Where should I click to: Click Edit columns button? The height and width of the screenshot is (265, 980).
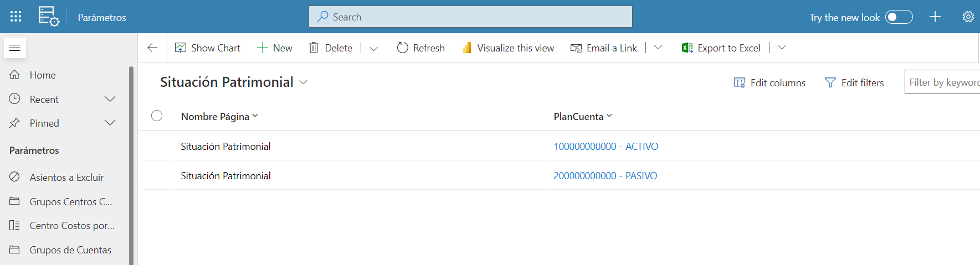769,82
